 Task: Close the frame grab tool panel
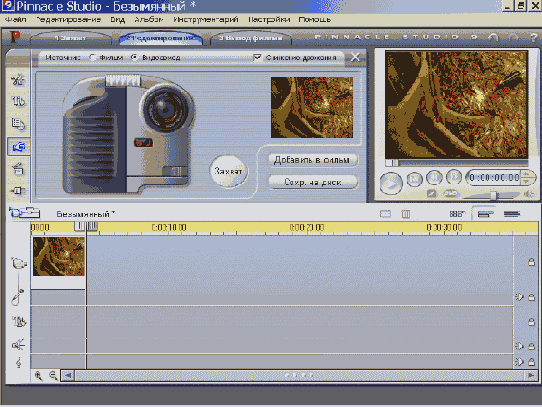pos(355,57)
